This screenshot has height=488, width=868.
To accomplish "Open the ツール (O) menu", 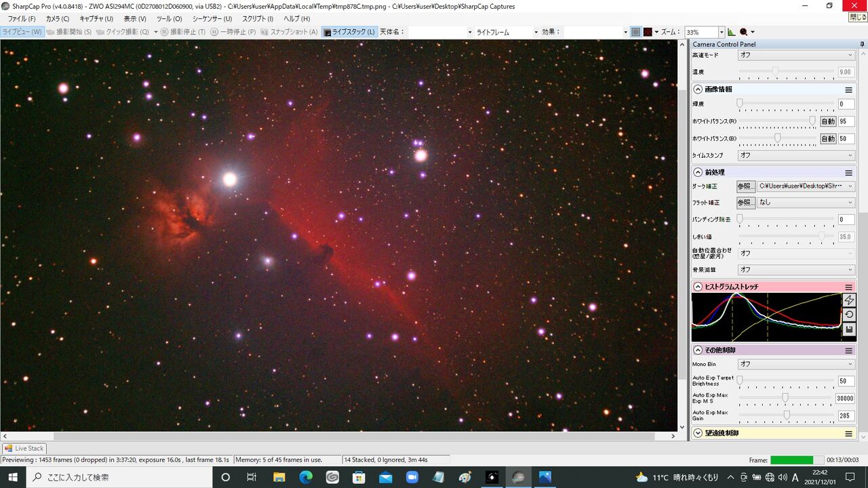I will (x=169, y=19).
